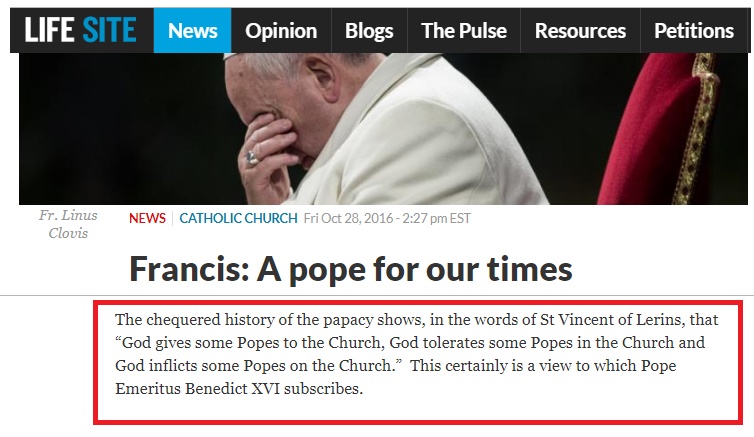Image resolution: width=754 pixels, height=437 pixels.
Task: Visit the Petitions page
Action: click(693, 30)
